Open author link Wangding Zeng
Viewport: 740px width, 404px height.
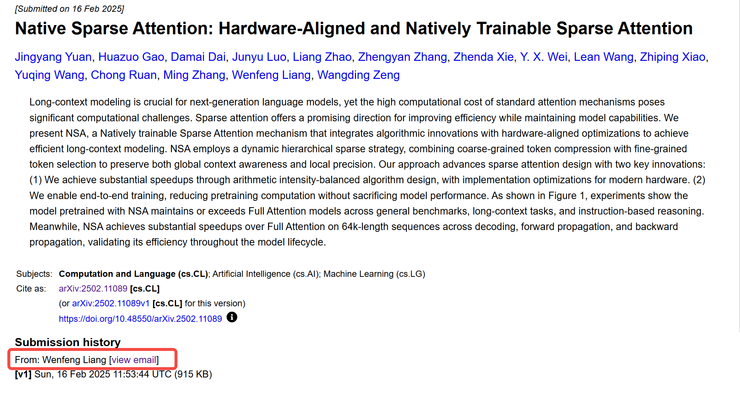(358, 75)
